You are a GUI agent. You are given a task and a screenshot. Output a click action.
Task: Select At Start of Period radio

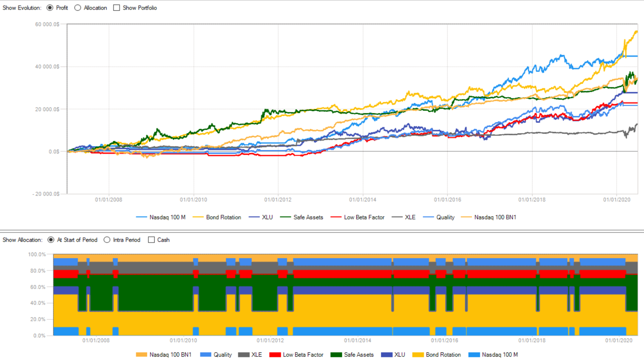[51, 240]
